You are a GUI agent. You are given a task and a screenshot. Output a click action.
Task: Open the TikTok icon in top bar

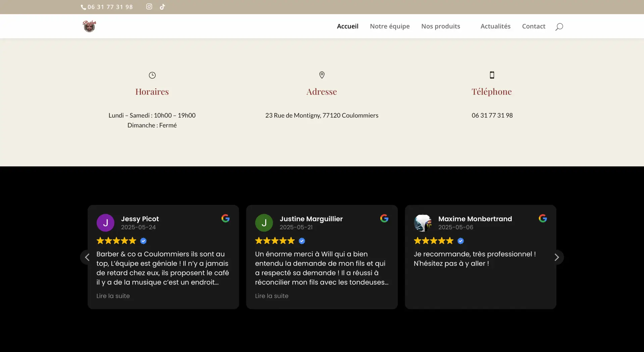(162, 7)
